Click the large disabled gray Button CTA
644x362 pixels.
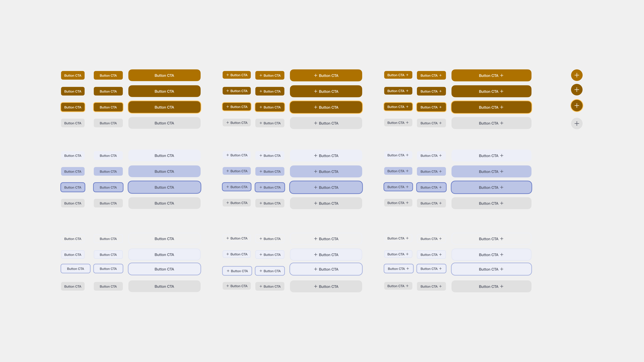[x=164, y=123]
